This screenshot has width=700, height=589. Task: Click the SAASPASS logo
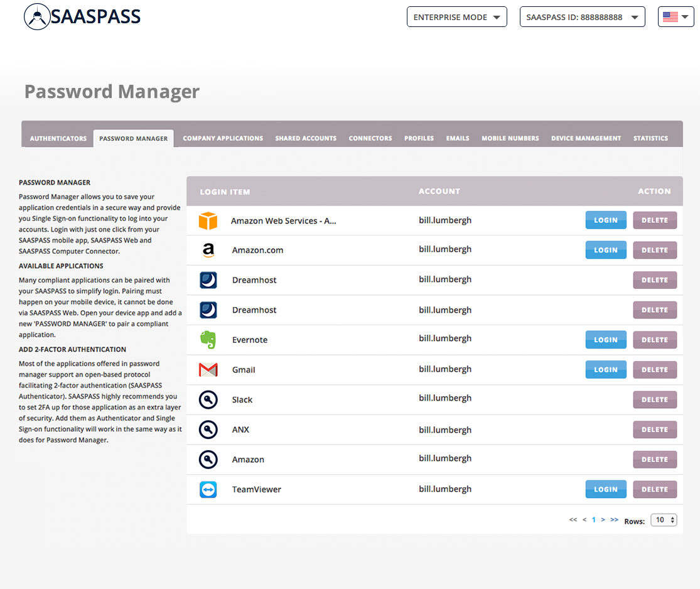[82, 17]
